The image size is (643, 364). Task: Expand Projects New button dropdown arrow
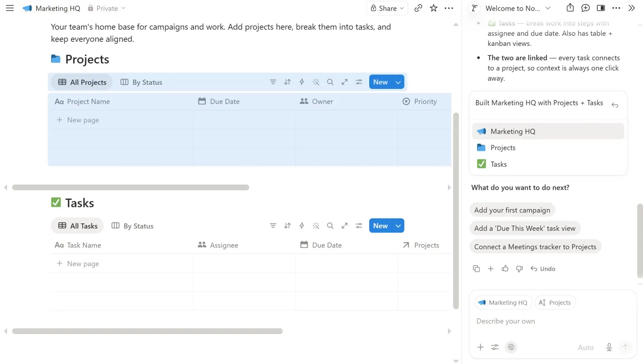click(x=398, y=82)
